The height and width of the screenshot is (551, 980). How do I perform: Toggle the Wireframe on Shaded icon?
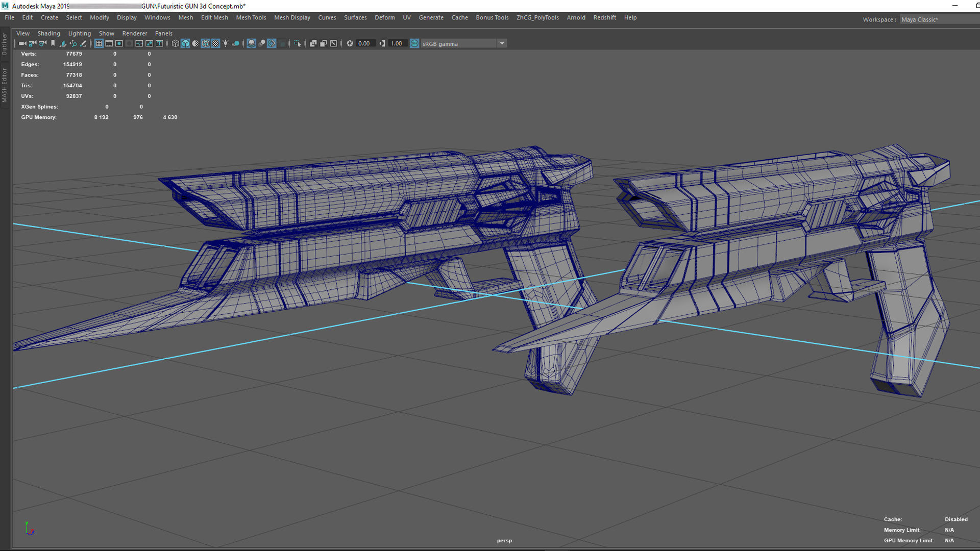tap(205, 43)
